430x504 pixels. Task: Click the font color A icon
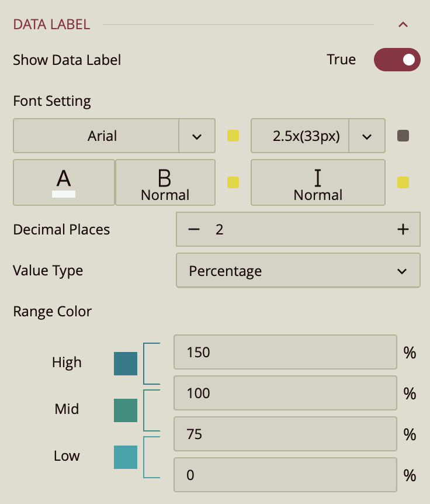pyautogui.click(x=64, y=182)
